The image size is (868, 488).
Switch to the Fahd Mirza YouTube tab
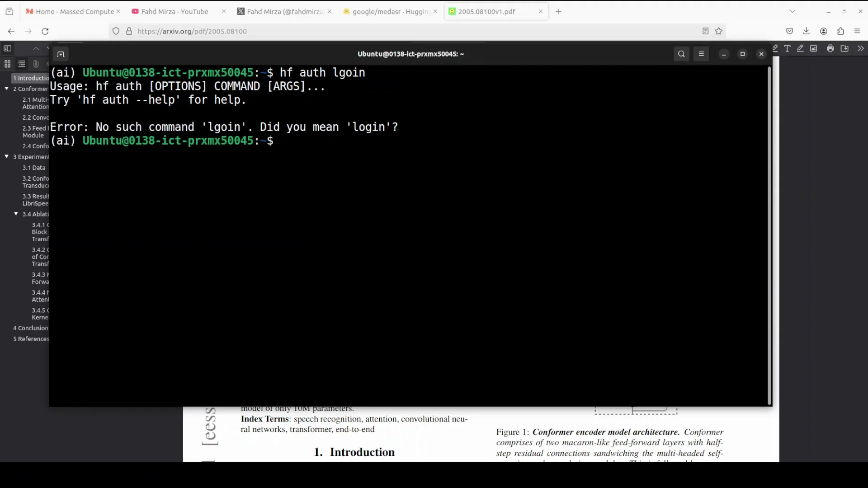point(175,12)
